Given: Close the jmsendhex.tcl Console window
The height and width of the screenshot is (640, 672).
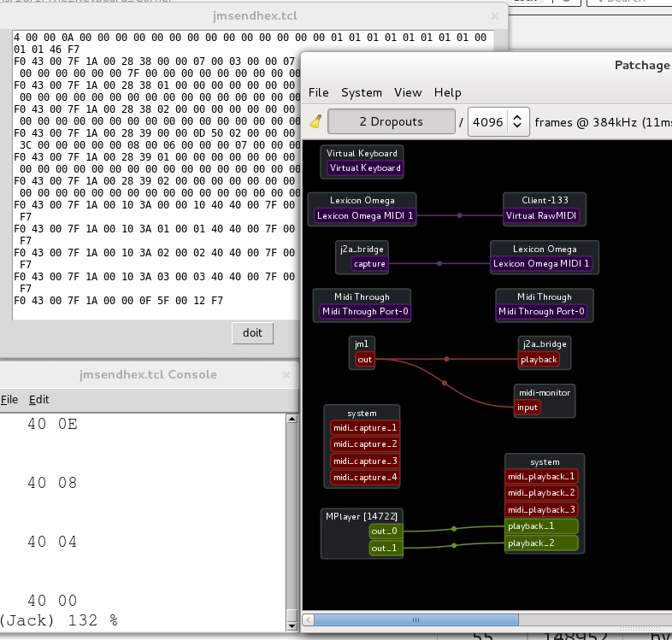Looking at the screenshot, I should tap(286, 375).
